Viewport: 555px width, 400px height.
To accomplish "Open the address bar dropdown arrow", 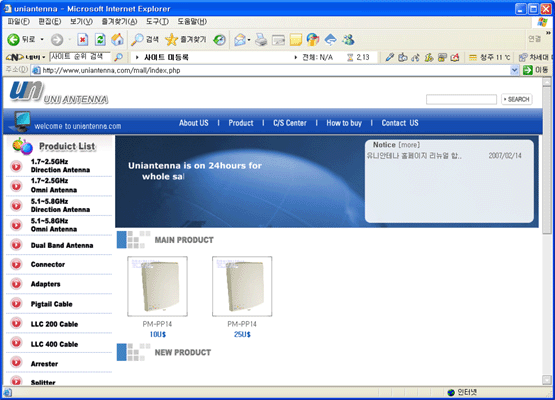I will [514, 70].
